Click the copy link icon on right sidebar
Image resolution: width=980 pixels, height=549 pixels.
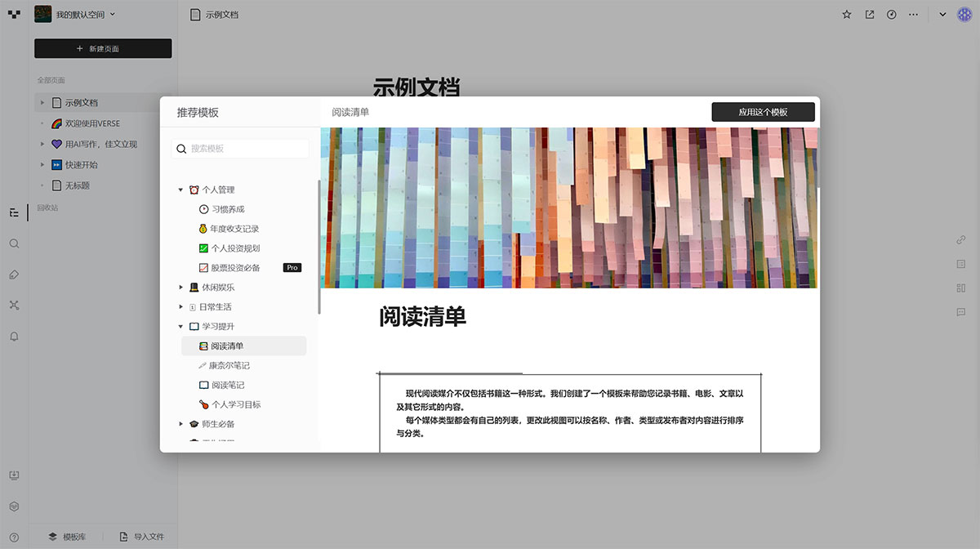click(x=961, y=240)
